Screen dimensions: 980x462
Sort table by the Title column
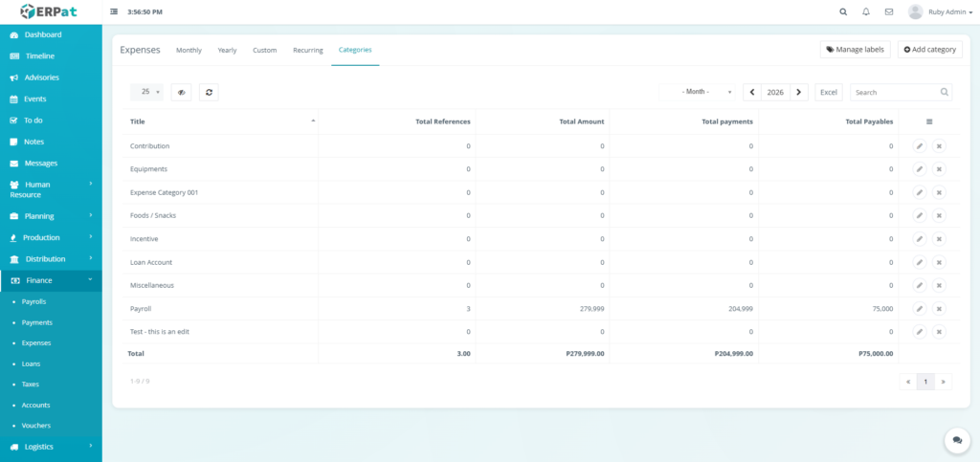pos(220,121)
